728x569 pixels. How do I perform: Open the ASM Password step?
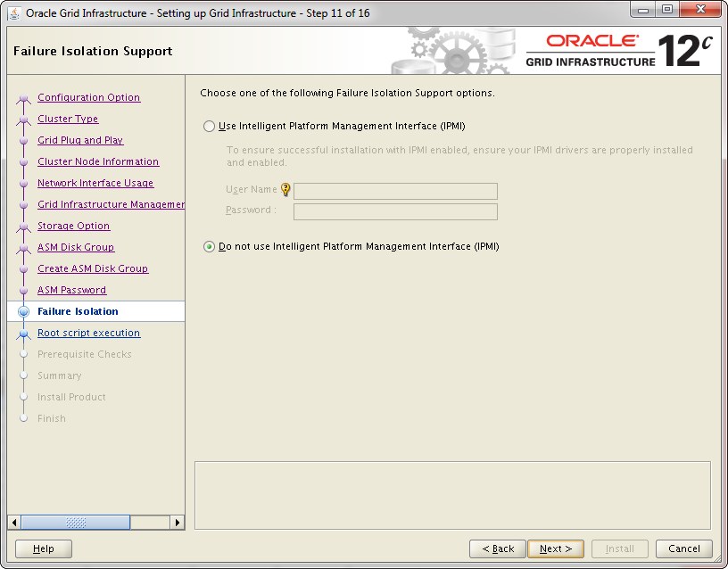click(x=71, y=290)
